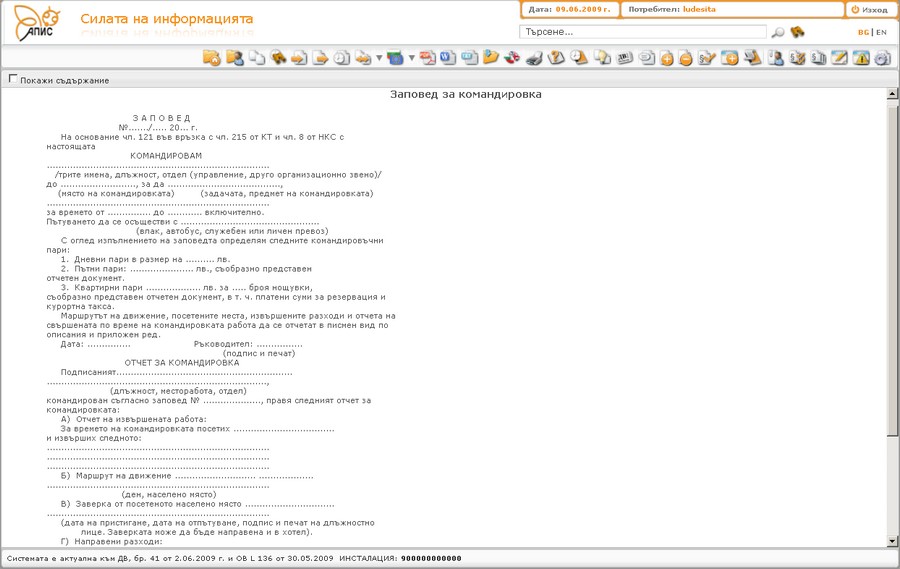
Task: Click the heading 'КОМАНДИРОВАМ'
Action: point(166,156)
